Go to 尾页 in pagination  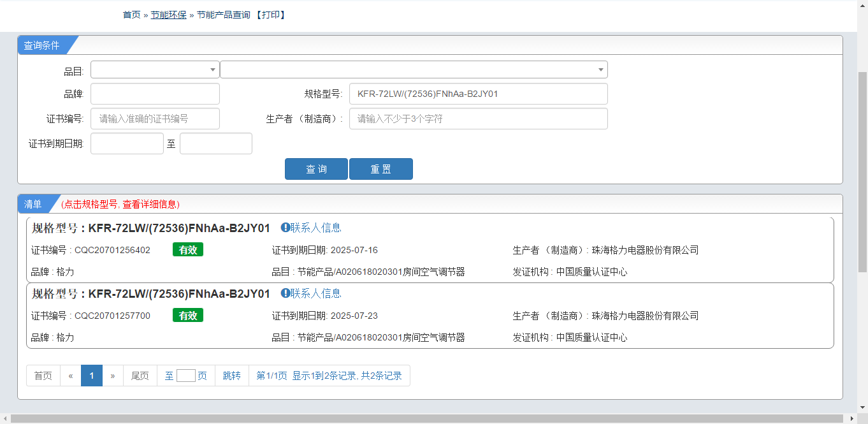[140, 376]
